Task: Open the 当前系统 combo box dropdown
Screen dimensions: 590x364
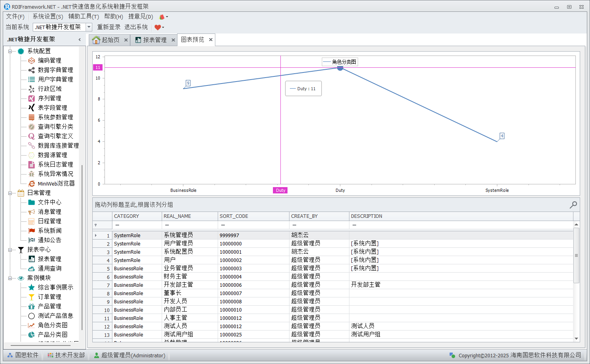Action: (89, 27)
